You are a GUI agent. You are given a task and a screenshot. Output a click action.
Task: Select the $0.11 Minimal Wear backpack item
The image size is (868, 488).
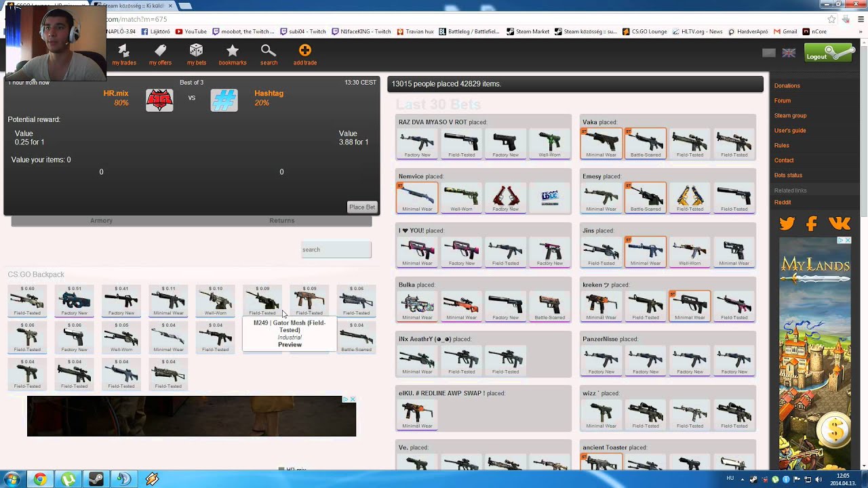tap(168, 301)
